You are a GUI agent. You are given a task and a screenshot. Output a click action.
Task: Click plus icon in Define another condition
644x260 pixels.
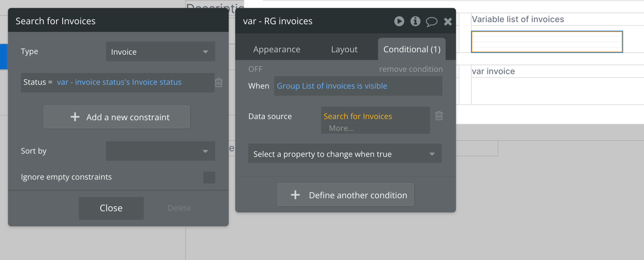pos(295,195)
